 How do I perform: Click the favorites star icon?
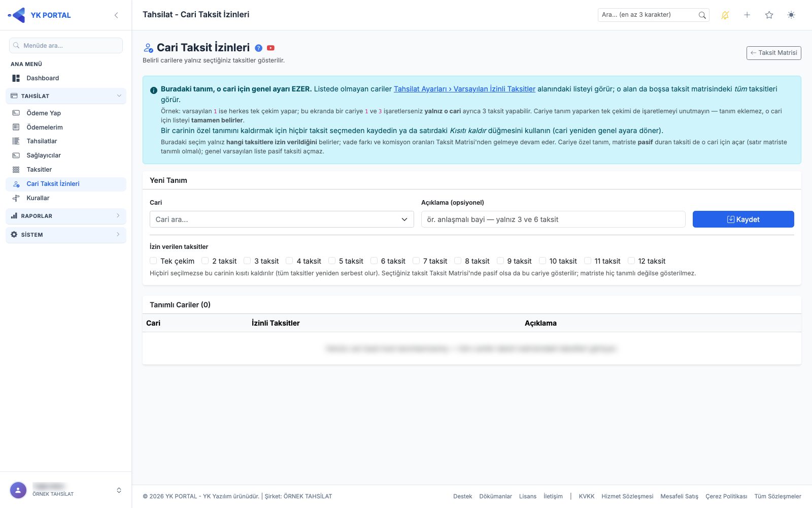click(x=769, y=15)
